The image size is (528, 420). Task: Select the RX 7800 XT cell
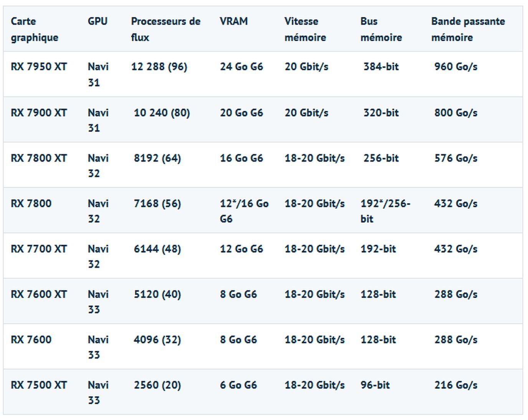39,158
